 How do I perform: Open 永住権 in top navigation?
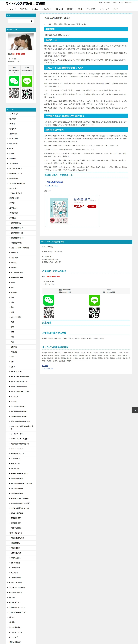(x=80, y=9)
